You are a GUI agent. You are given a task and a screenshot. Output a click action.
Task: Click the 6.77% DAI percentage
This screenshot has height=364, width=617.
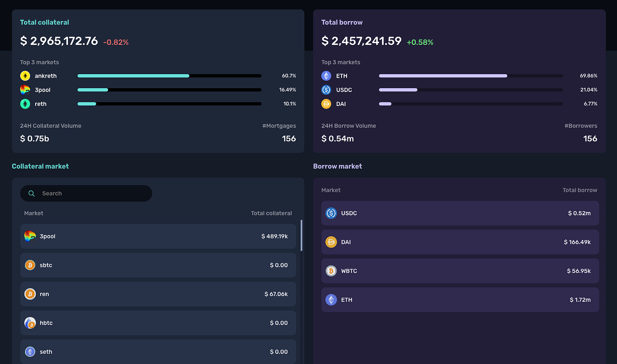click(x=590, y=104)
